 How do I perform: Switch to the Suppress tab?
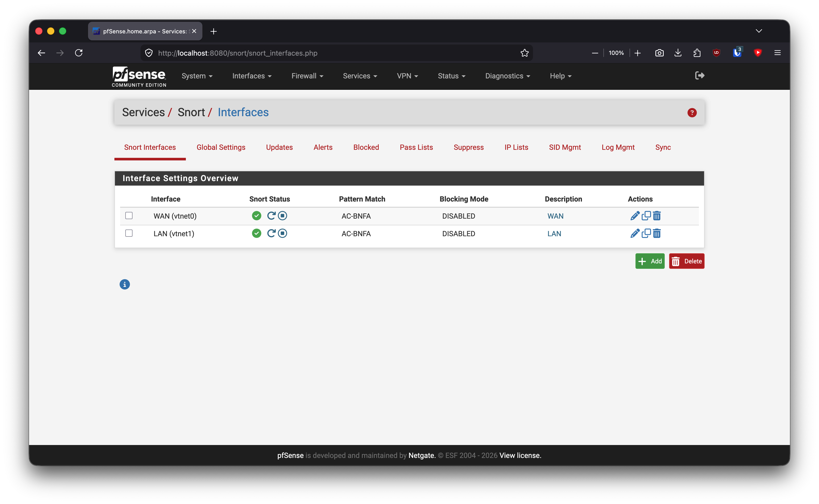click(469, 147)
